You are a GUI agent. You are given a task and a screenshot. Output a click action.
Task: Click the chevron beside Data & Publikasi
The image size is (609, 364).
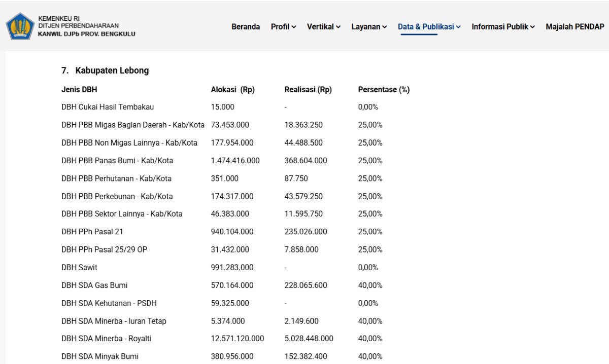click(458, 27)
